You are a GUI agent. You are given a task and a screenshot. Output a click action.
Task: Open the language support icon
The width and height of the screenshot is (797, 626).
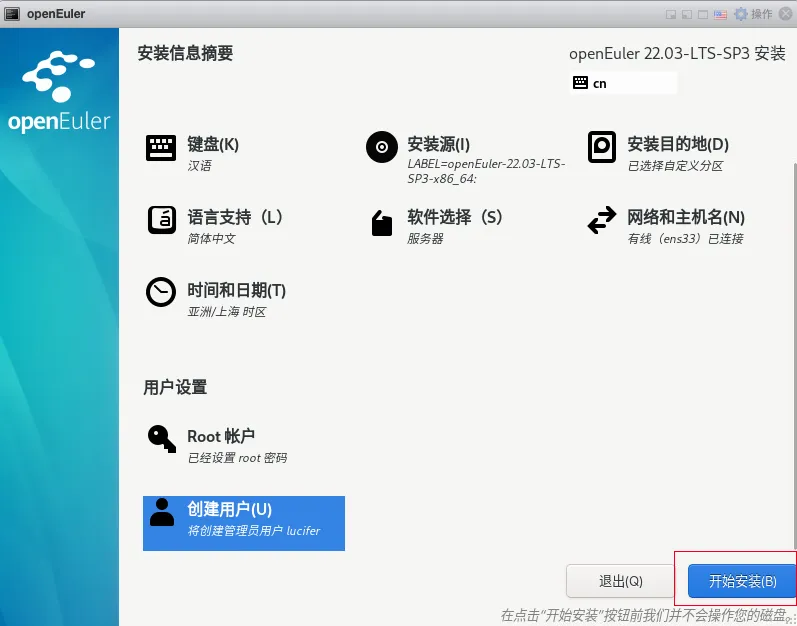pyautogui.click(x=162, y=220)
